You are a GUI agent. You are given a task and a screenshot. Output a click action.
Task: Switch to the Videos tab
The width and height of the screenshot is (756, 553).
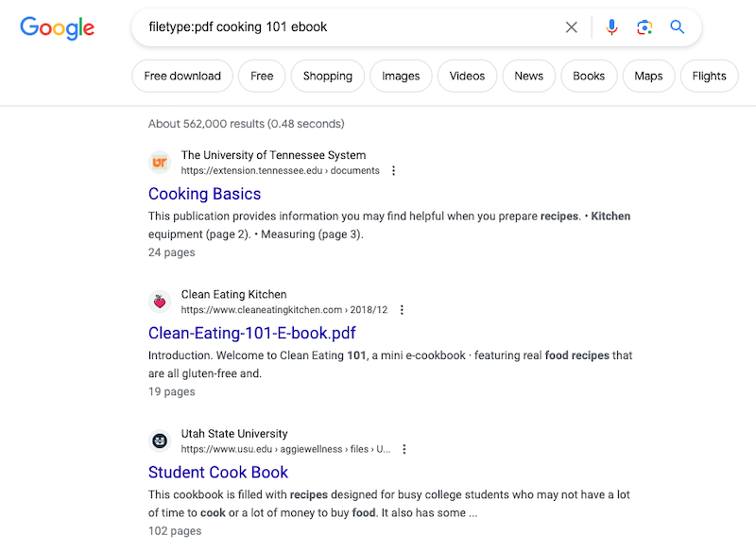click(467, 76)
